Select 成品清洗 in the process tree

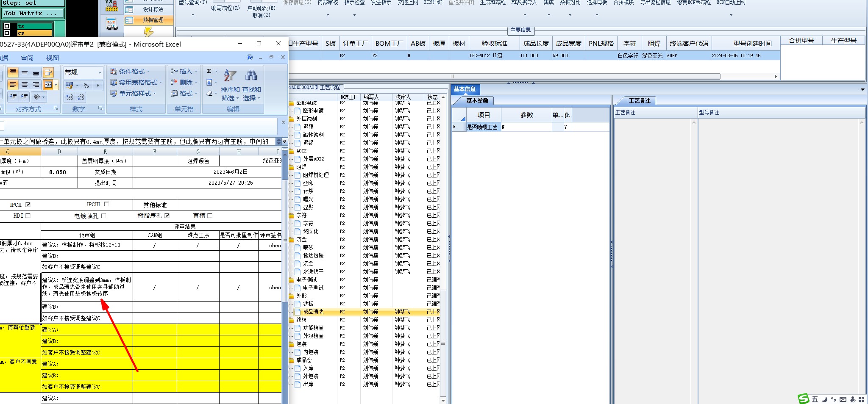313,312
